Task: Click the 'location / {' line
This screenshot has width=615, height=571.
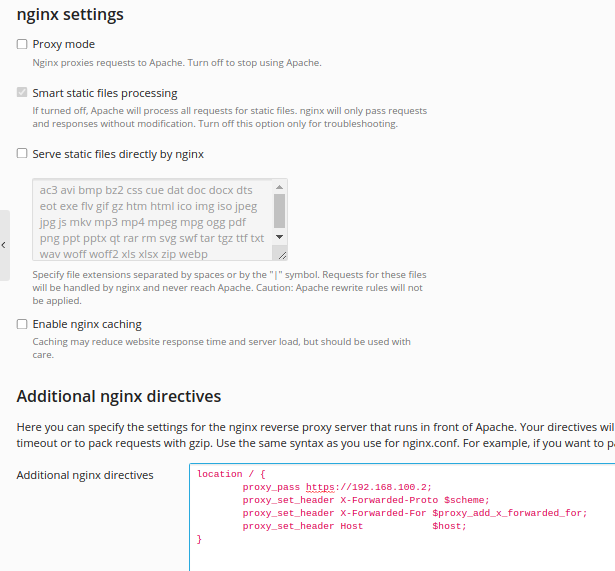Action: pos(231,474)
